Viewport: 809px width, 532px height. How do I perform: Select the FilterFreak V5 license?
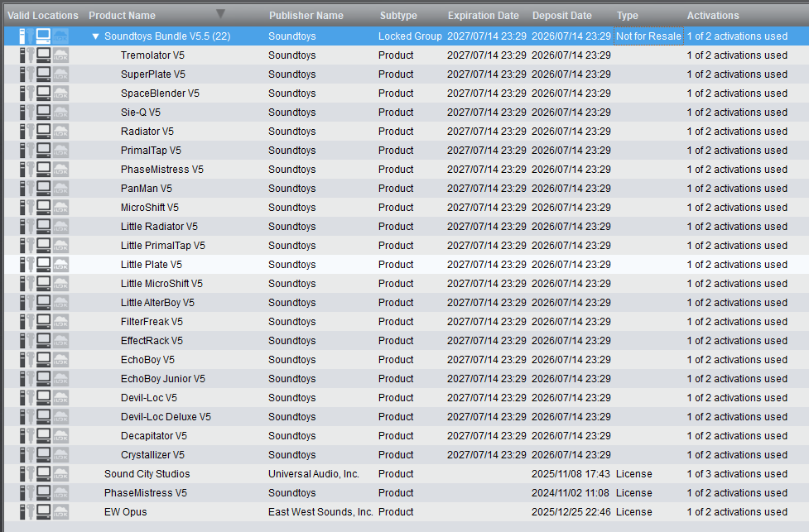coord(407,322)
